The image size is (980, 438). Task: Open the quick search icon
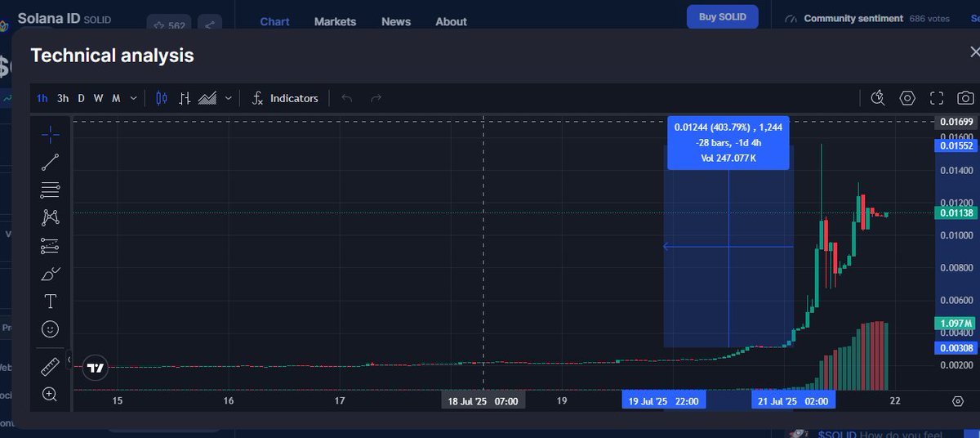[x=878, y=98]
